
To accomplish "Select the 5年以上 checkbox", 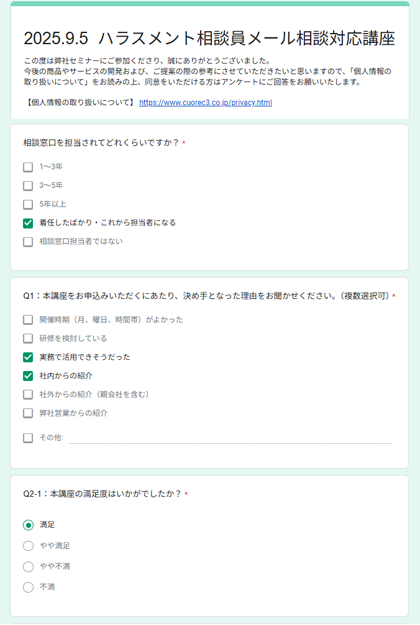I will pyautogui.click(x=28, y=204).
